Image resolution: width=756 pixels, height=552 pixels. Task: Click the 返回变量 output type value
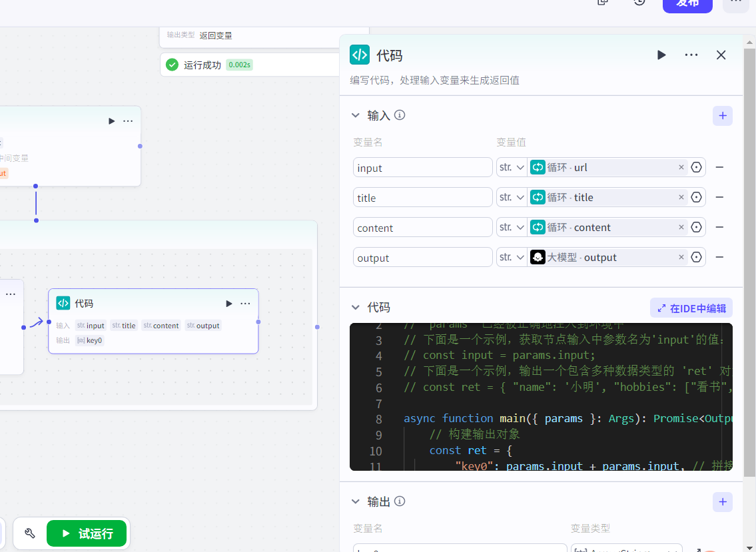click(x=216, y=35)
